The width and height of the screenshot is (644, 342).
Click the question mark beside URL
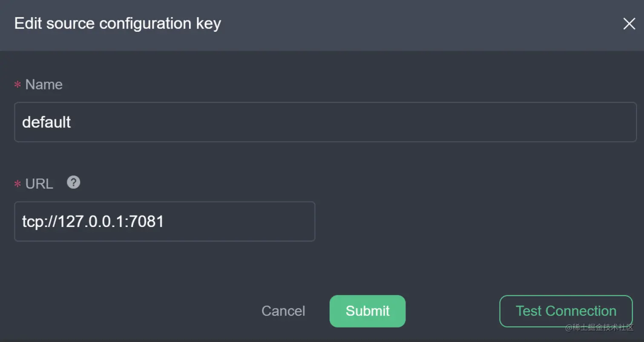pos(73,183)
